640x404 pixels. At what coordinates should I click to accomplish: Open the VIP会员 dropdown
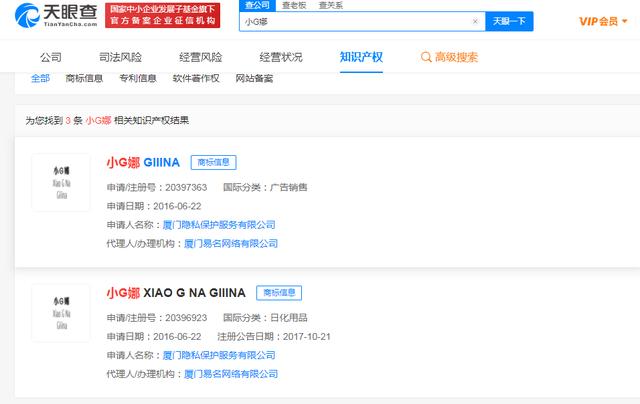pyautogui.click(x=603, y=21)
